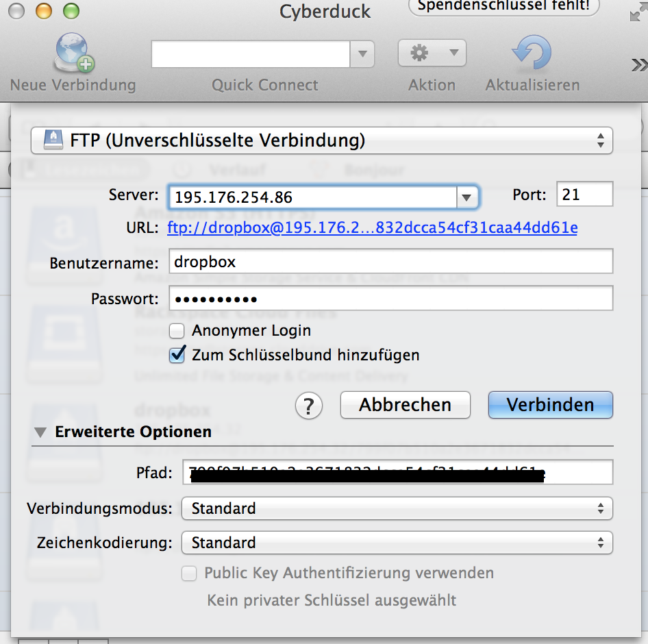The width and height of the screenshot is (648, 644).
Task: Open the Zeichenkodierung dropdown
Action: (397, 543)
